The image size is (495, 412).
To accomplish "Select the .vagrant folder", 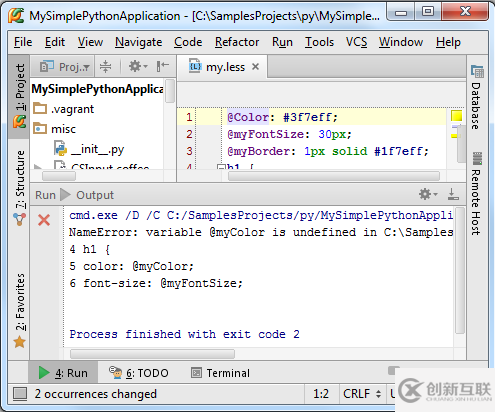I will [73, 109].
